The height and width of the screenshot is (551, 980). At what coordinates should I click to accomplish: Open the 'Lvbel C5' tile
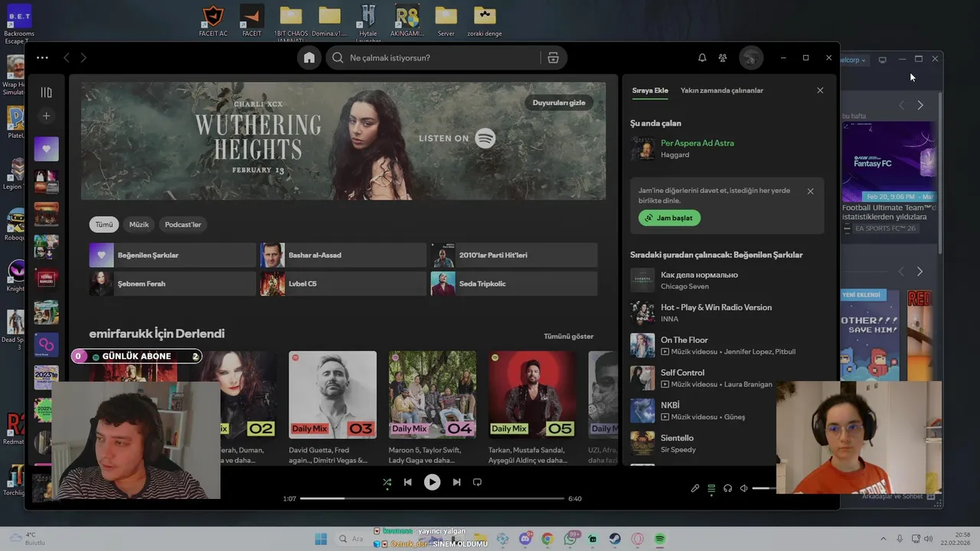tap(343, 283)
